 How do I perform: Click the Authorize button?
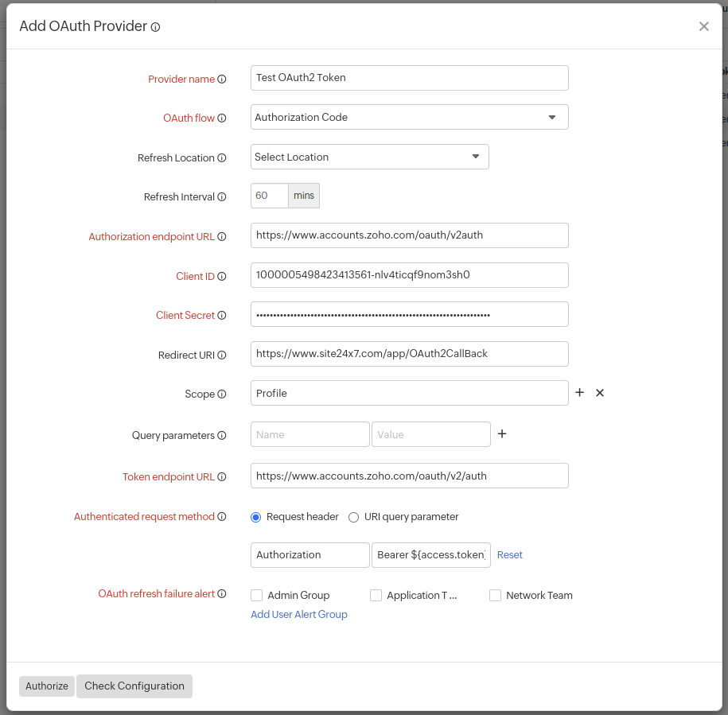[x=46, y=686]
